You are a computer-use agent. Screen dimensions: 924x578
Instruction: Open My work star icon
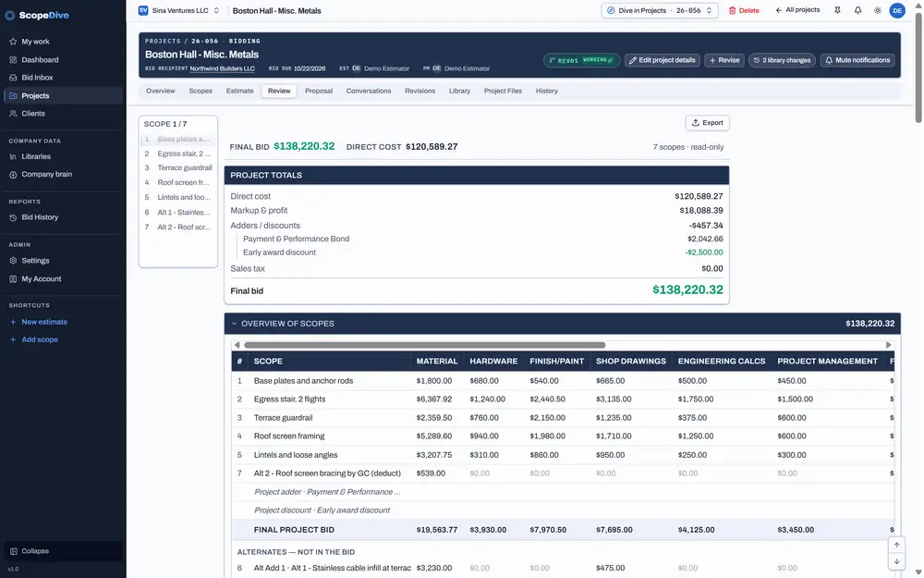point(13,42)
